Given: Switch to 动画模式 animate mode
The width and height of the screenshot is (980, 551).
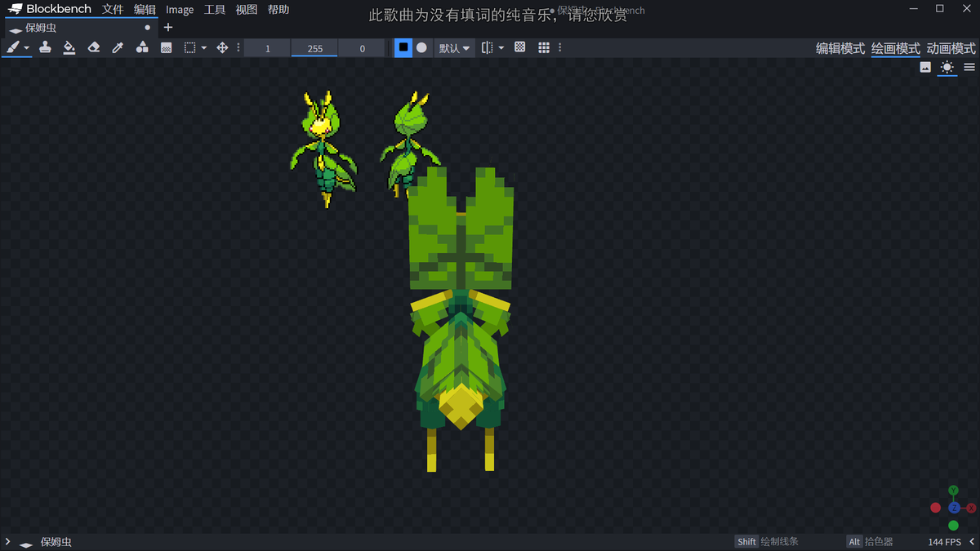Looking at the screenshot, I should click(951, 48).
